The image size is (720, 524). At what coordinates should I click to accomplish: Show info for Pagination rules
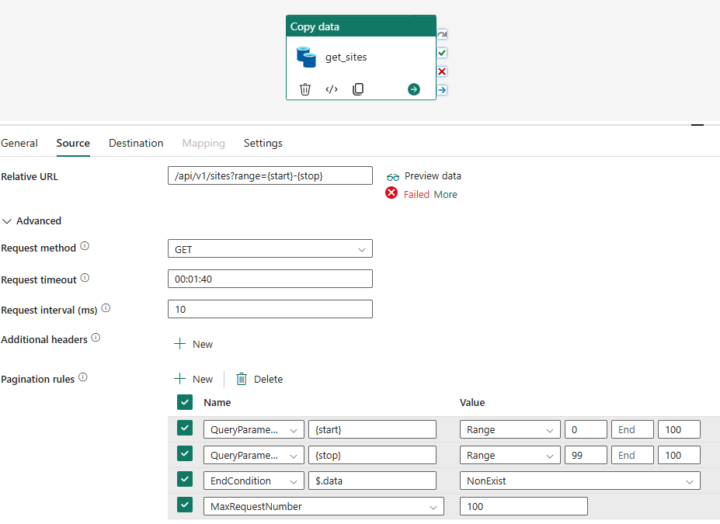tap(83, 377)
